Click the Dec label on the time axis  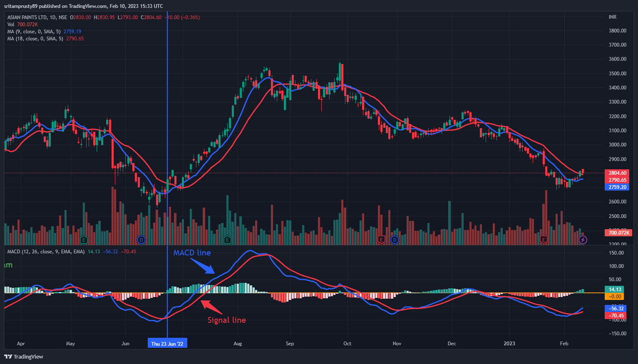pyautogui.click(x=452, y=344)
